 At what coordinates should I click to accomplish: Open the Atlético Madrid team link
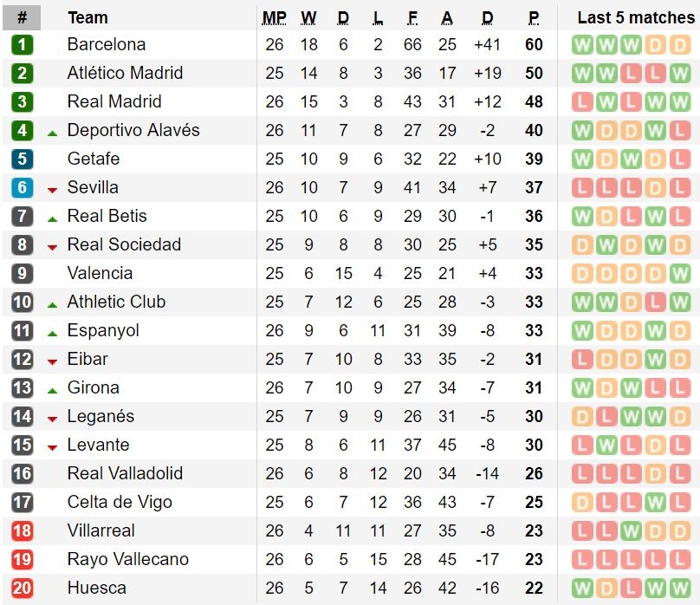(125, 74)
